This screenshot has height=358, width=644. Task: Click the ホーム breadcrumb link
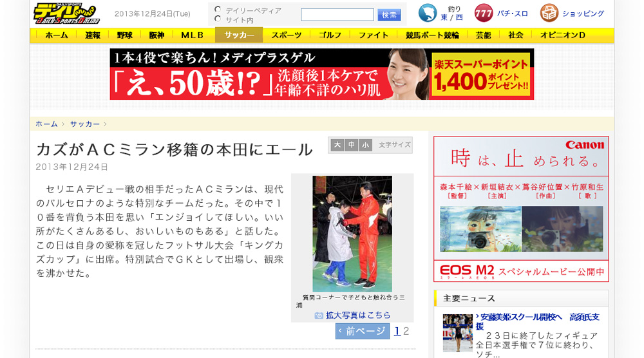coord(46,124)
